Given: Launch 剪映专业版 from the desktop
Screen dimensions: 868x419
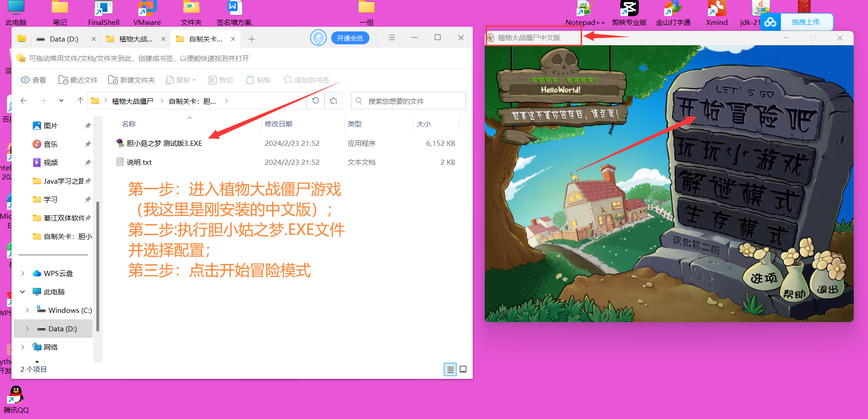Looking at the screenshot, I should pyautogui.click(x=629, y=13).
